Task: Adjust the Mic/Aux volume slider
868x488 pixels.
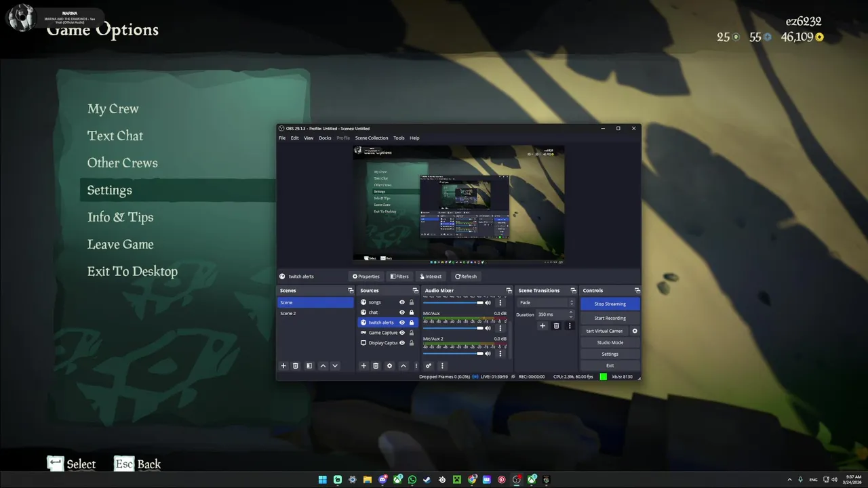Action: coord(452,328)
